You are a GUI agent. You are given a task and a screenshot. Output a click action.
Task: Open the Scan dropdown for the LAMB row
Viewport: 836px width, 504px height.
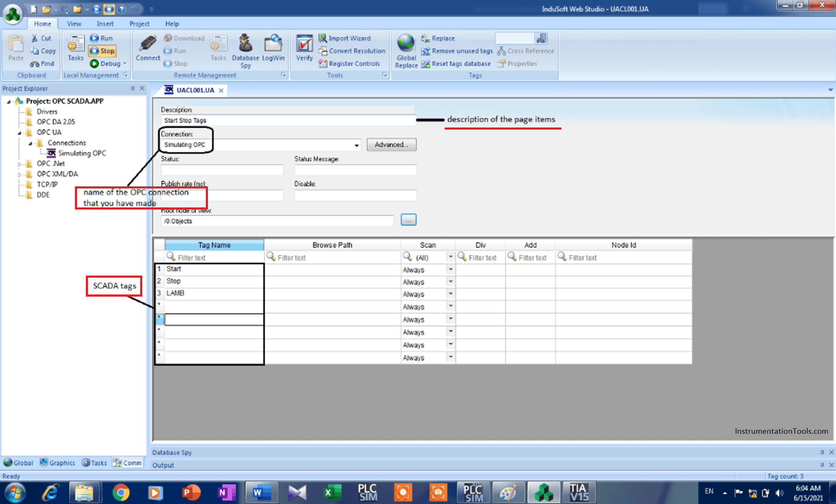[x=450, y=294]
